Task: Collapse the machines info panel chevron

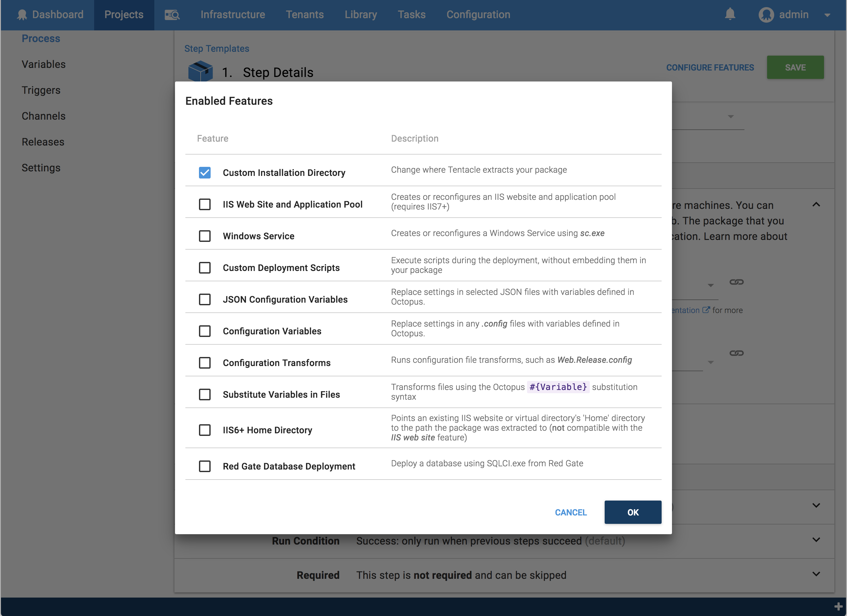Action: tap(816, 205)
